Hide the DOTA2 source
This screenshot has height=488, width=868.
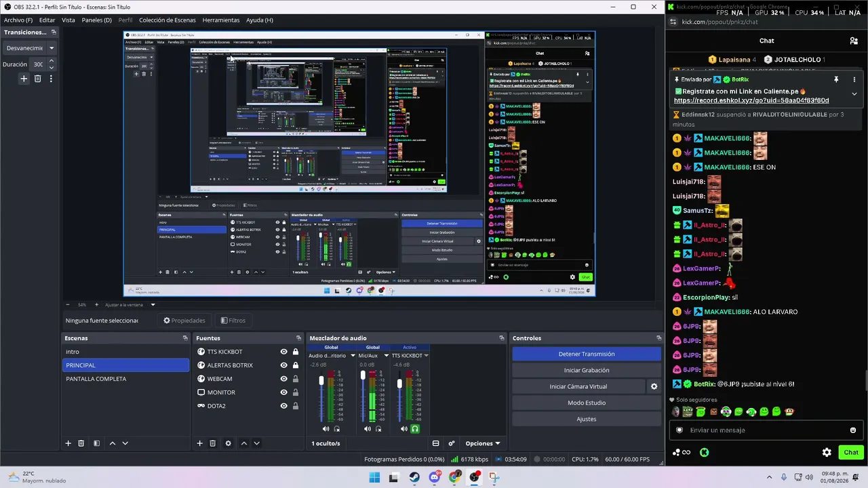click(x=283, y=406)
